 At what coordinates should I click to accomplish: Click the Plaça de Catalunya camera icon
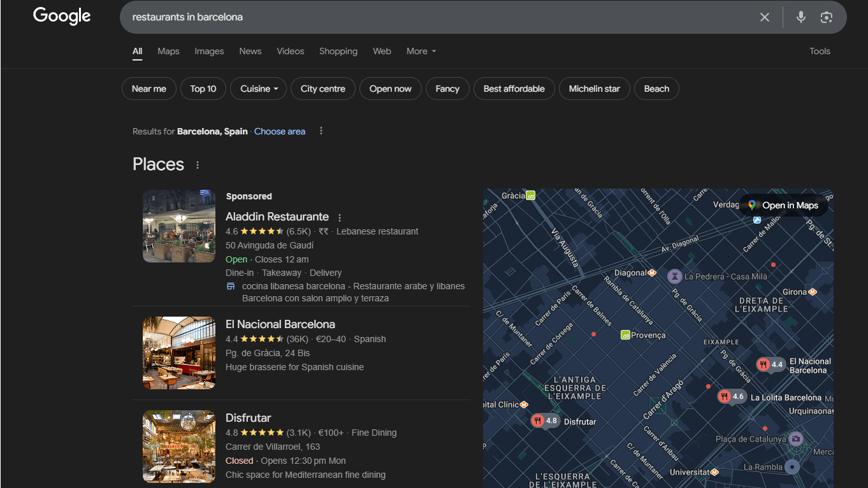[x=795, y=438]
